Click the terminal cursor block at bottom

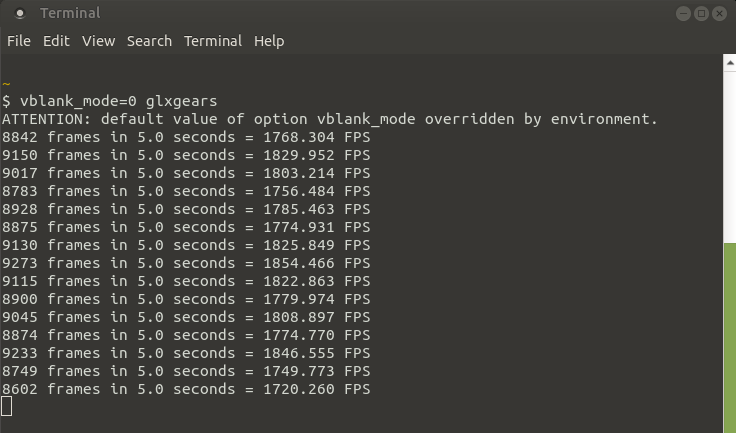[7, 406]
